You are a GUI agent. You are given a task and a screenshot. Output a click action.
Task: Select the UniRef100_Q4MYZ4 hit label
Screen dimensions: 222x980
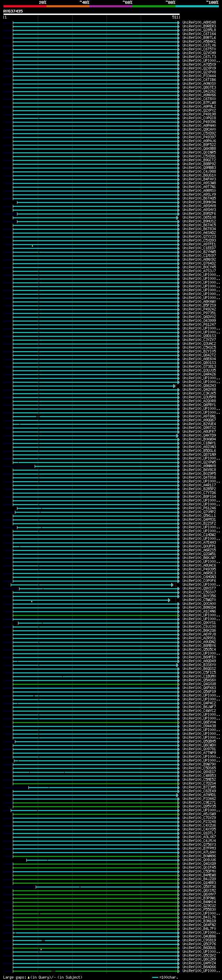point(199,963)
